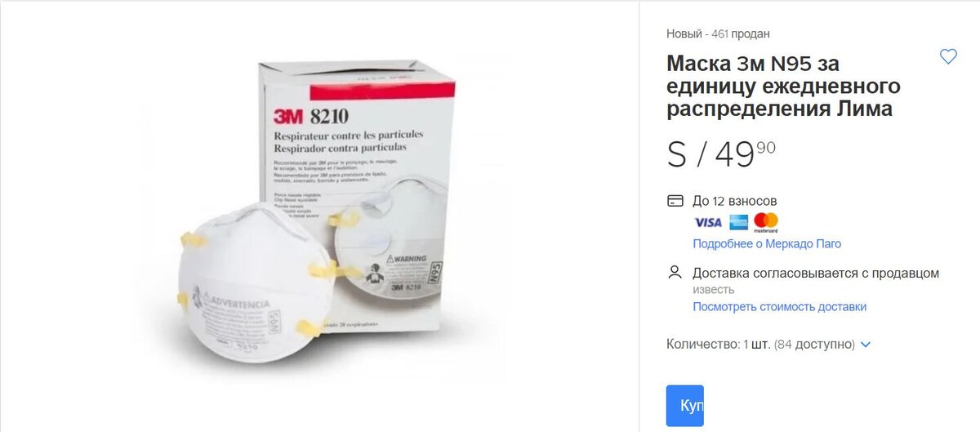
Task: Click the blue Купить button
Action: coord(684,406)
